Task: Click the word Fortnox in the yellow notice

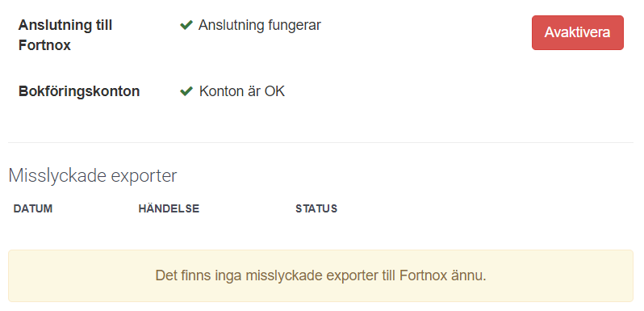Action: pyautogui.click(x=423, y=275)
